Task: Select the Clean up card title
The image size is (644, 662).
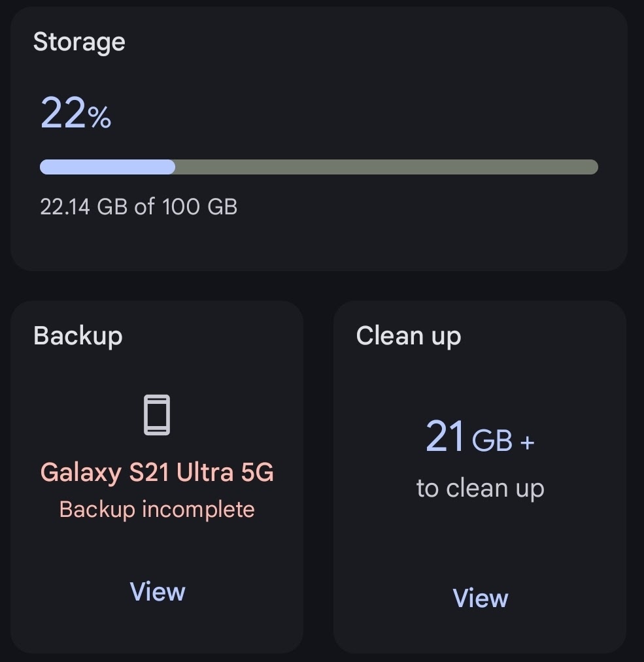Action: 409,336
